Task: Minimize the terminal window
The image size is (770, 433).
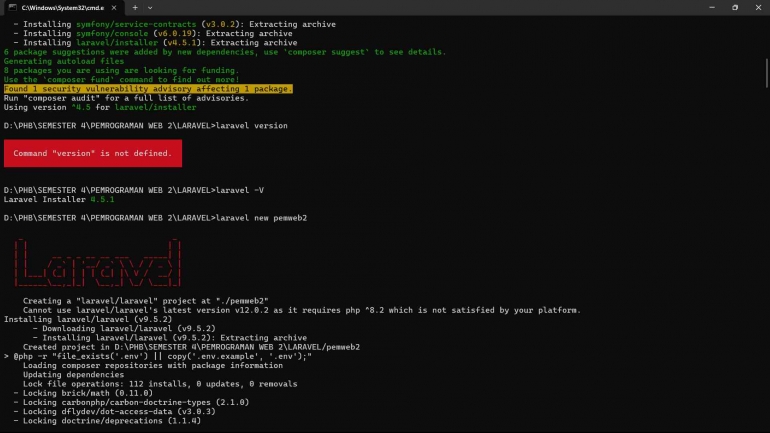Action: (712, 8)
